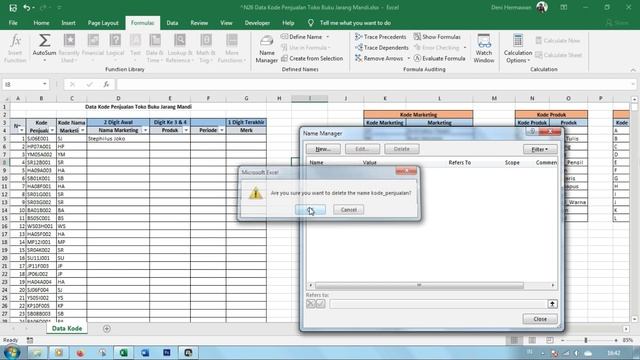Switch to Page Layout view in the status bar

pos(532,340)
